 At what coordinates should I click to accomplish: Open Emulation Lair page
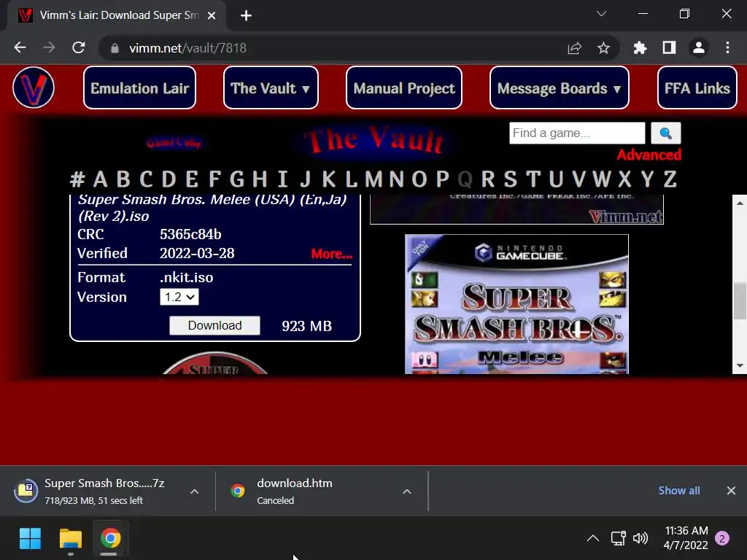pyautogui.click(x=139, y=87)
